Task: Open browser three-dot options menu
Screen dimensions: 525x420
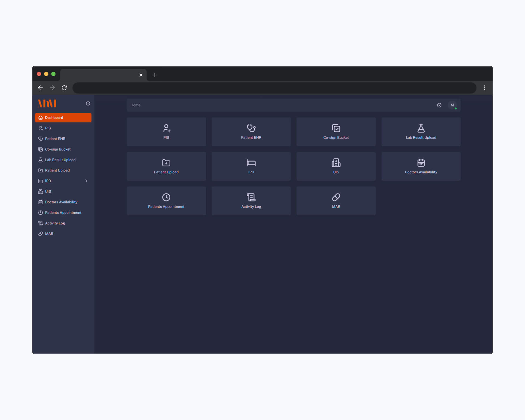Action: pyautogui.click(x=485, y=88)
